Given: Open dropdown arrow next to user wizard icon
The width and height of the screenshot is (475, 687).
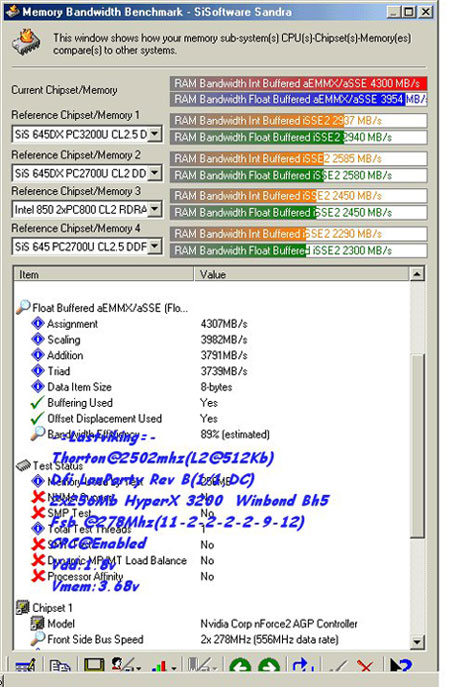Looking at the screenshot, I should coord(138,669).
